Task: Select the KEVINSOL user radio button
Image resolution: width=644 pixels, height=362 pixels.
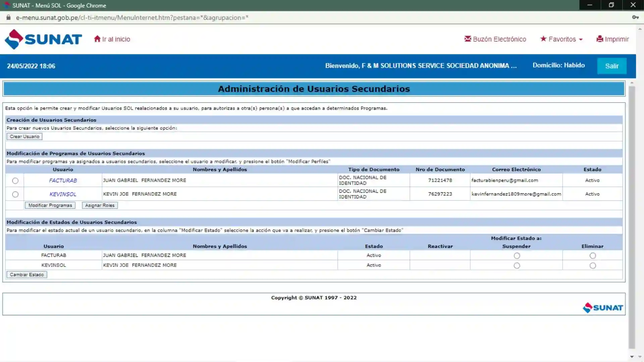Action: (15, 194)
